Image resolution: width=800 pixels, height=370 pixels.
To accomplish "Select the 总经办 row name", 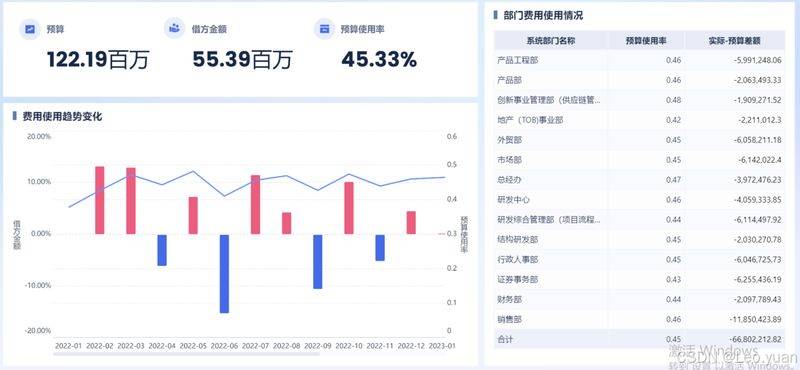I will (509, 180).
